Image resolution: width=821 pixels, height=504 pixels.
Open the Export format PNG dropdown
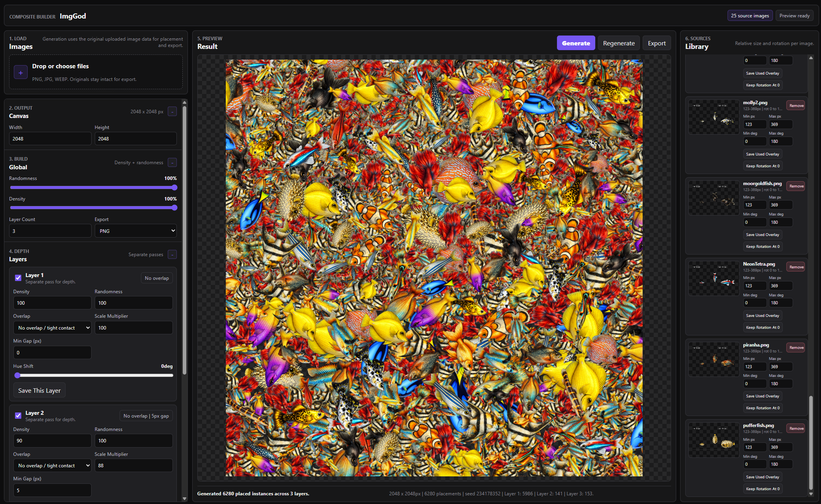click(x=135, y=231)
